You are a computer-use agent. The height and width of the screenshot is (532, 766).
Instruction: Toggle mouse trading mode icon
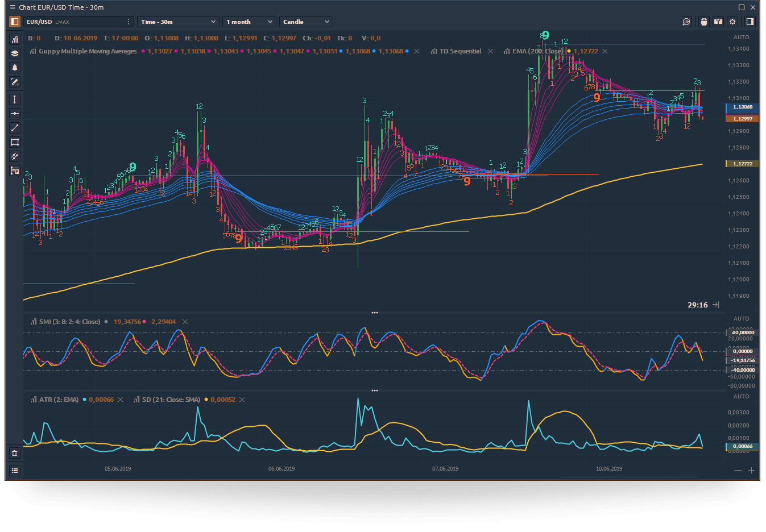click(704, 22)
